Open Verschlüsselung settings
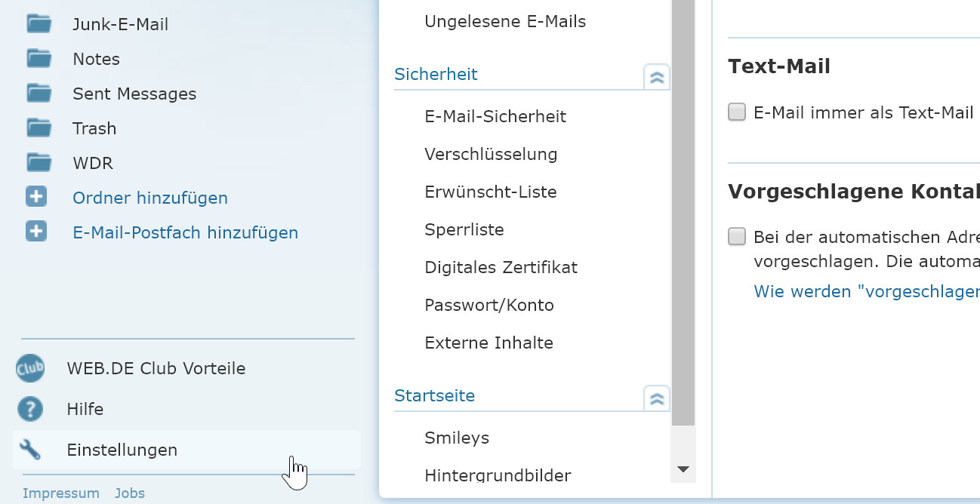Screen dimensions: 980x504 pyautogui.click(x=491, y=154)
